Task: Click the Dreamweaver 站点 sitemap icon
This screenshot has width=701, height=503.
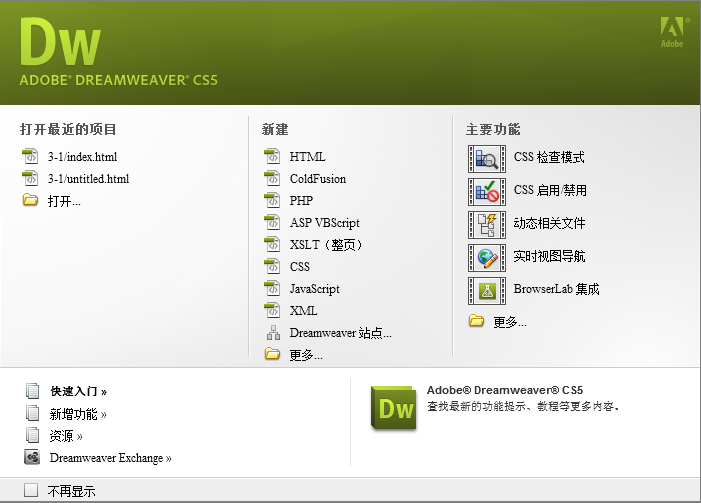Action: tap(271, 333)
